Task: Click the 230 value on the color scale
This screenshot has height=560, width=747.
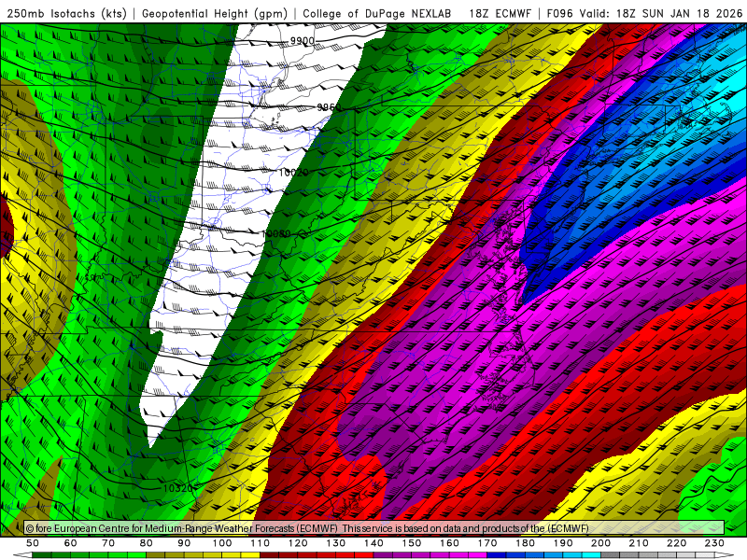Action: [714, 543]
